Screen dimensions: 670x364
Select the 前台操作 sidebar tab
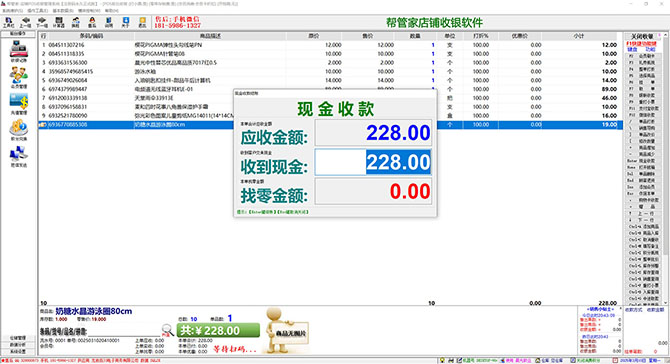(18, 33)
